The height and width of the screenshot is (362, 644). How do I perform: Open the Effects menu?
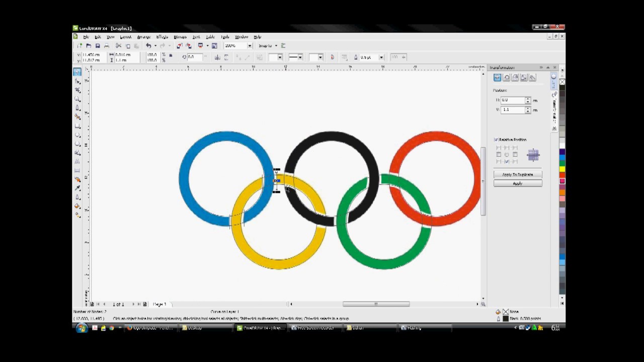pos(162,37)
